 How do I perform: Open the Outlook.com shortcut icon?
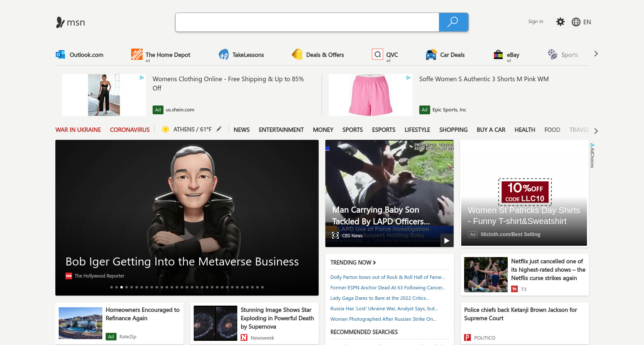(60, 54)
